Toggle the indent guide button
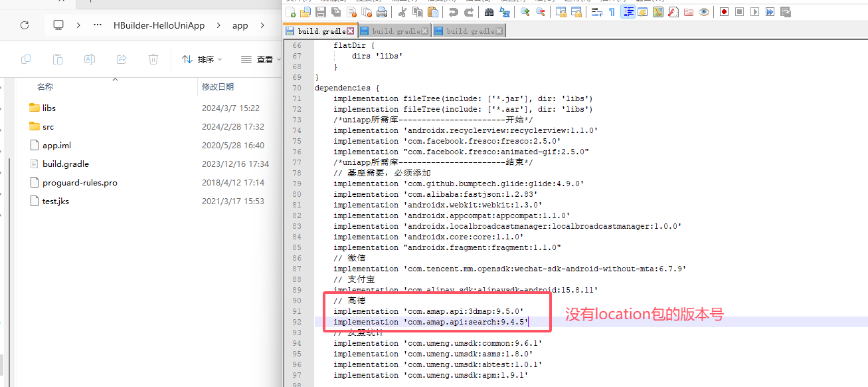Image resolution: width=868 pixels, height=387 pixels. coord(628,12)
